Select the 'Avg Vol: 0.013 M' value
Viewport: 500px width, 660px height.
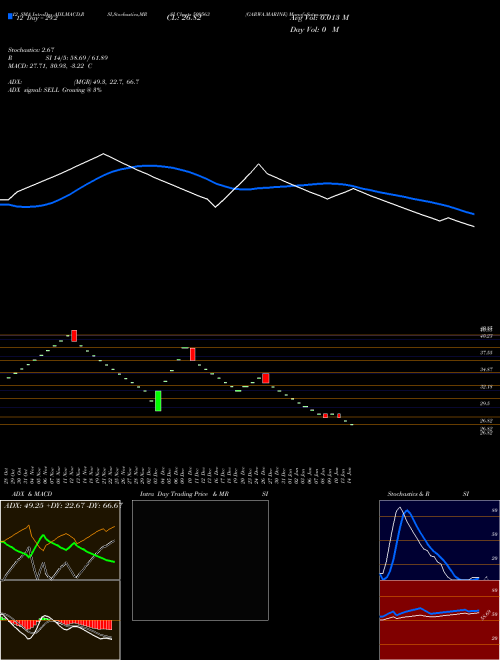click(319, 18)
